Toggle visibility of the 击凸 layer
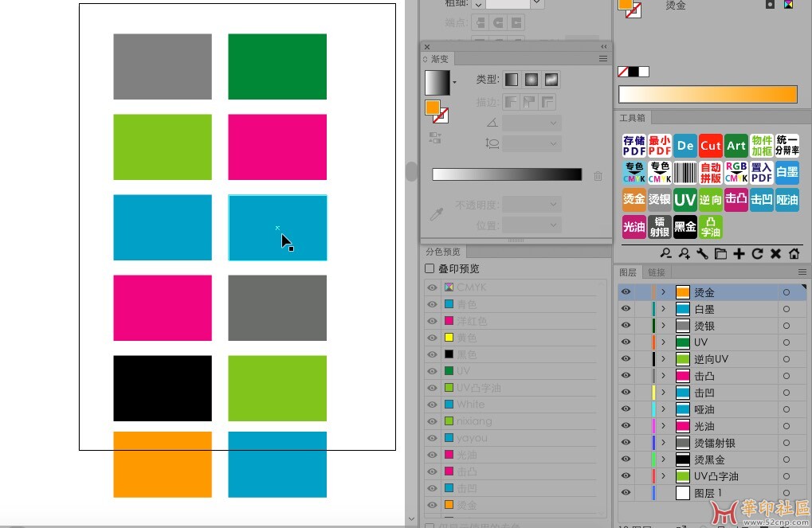 click(x=626, y=376)
